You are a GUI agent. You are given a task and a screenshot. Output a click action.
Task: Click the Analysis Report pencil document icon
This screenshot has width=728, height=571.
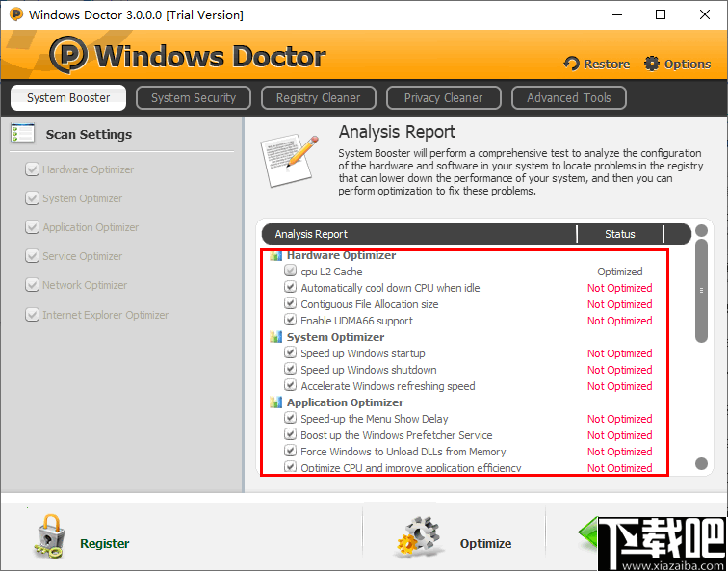click(290, 161)
